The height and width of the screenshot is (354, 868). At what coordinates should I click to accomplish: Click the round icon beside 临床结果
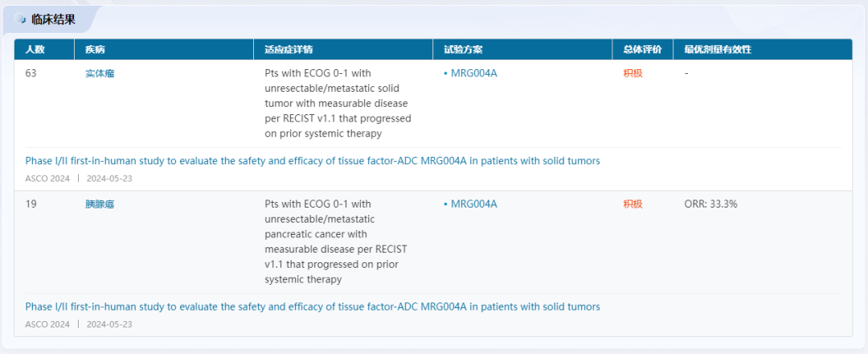[x=21, y=19]
